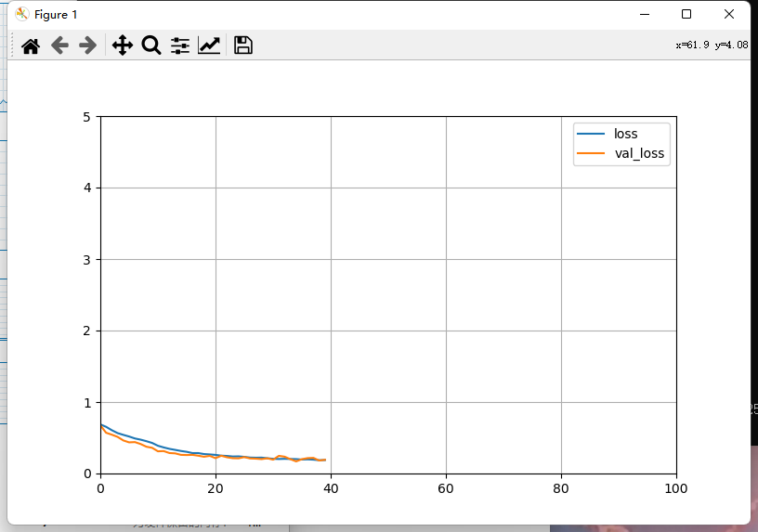Click x-axis tick label 60
The image size is (758, 532).
pos(446,488)
